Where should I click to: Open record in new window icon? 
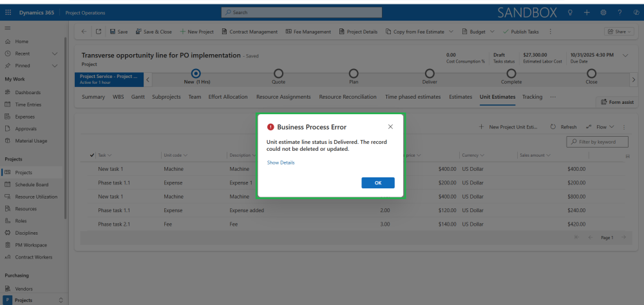pos(99,32)
